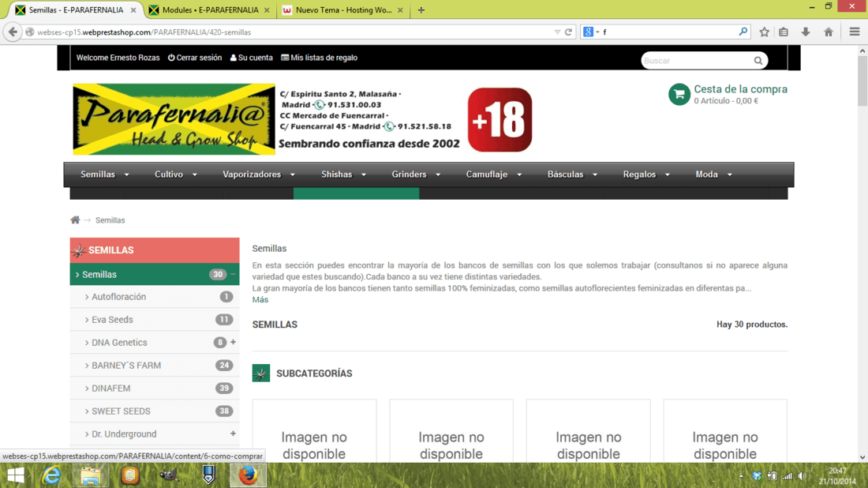The width and height of the screenshot is (868, 488).
Task: Open File Explorer from the taskbar
Action: 91,475
